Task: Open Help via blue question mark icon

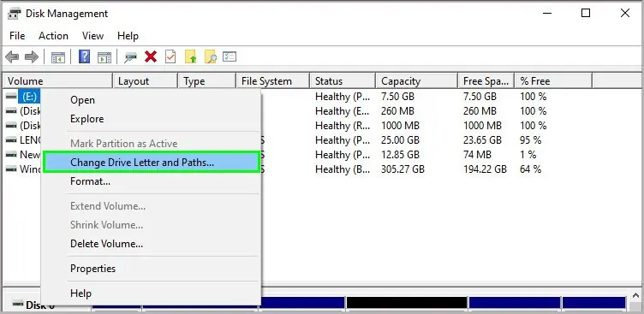Action: [84, 56]
